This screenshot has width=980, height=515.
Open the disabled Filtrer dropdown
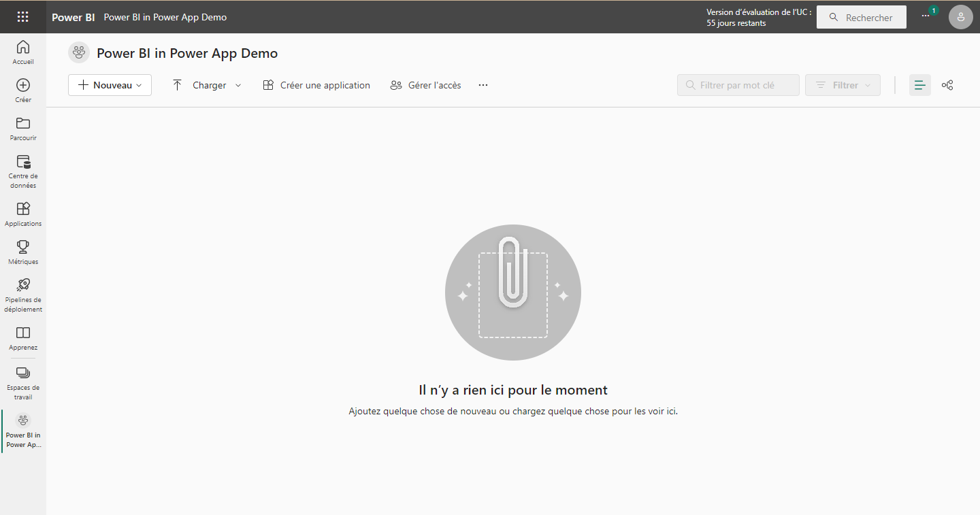pos(843,85)
